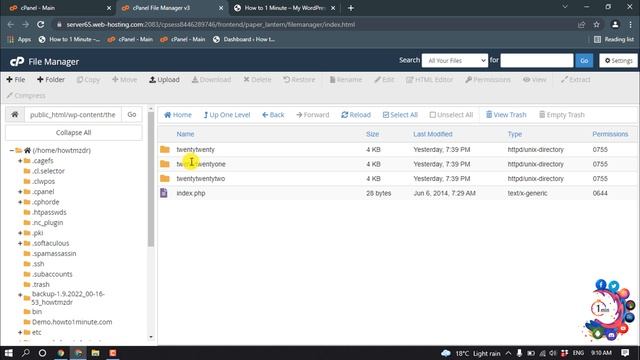The image size is (640, 360).
Task: Click the View toolbar button
Action: [535, 80]
